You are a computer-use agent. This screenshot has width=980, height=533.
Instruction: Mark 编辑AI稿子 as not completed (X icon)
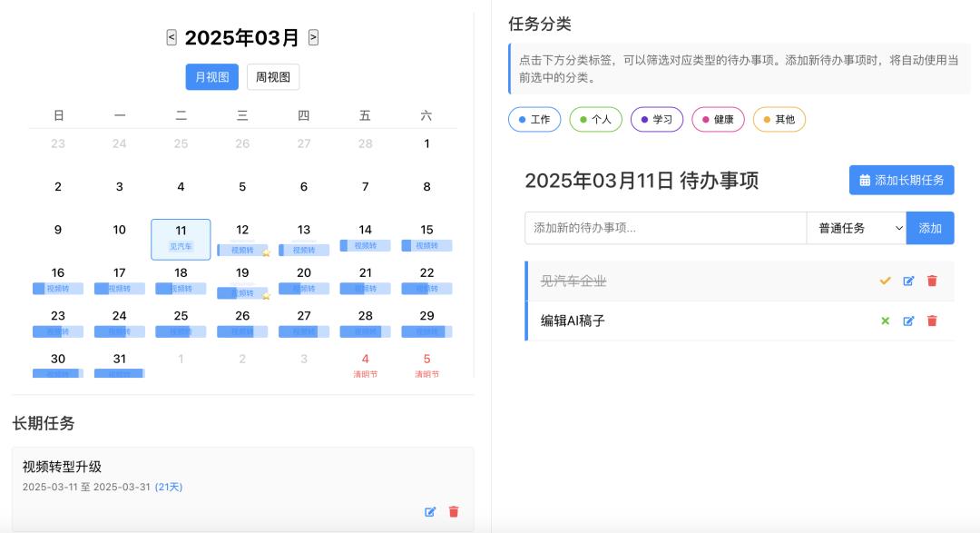click(x=885, y=321)
